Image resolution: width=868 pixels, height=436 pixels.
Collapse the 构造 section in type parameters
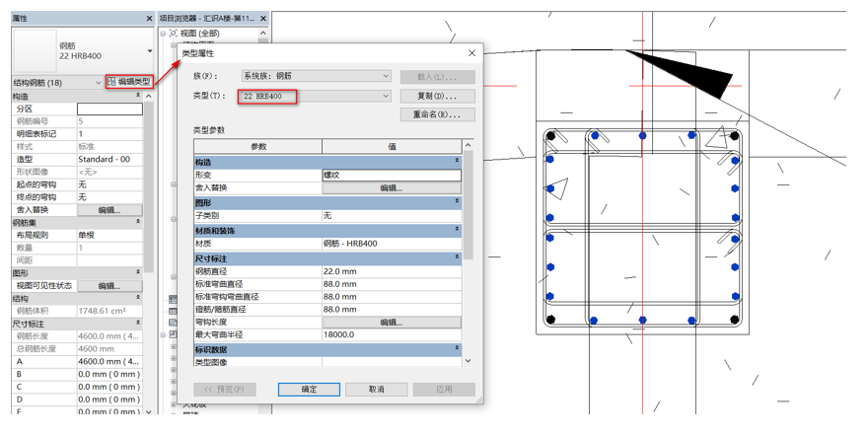pos(457,161)
